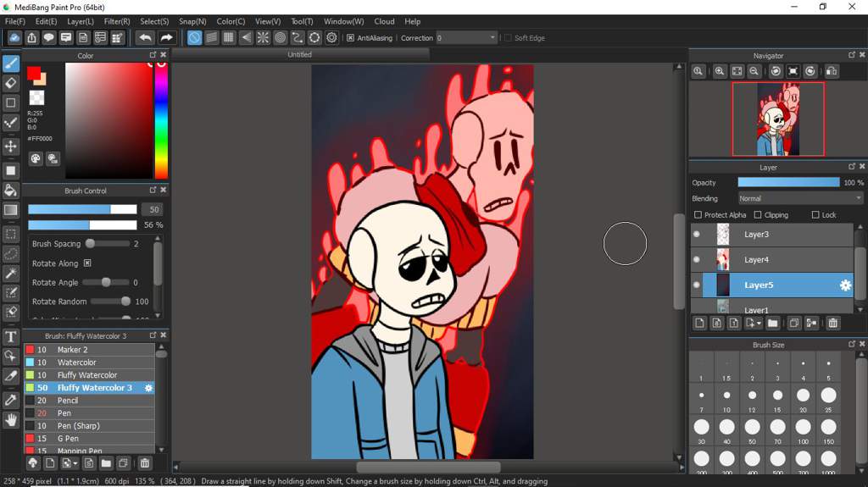Zoom out using Navigator minus magnifier

754,71
